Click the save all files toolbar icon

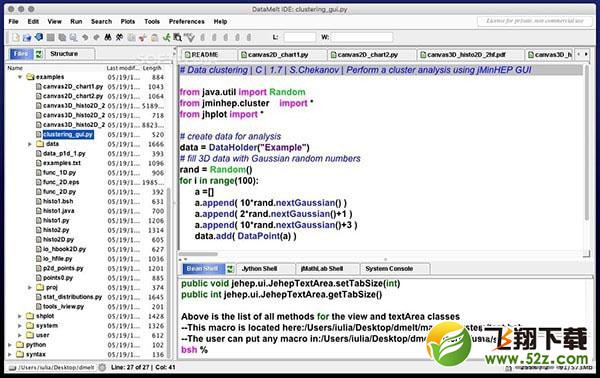click(x=62, y=37)
